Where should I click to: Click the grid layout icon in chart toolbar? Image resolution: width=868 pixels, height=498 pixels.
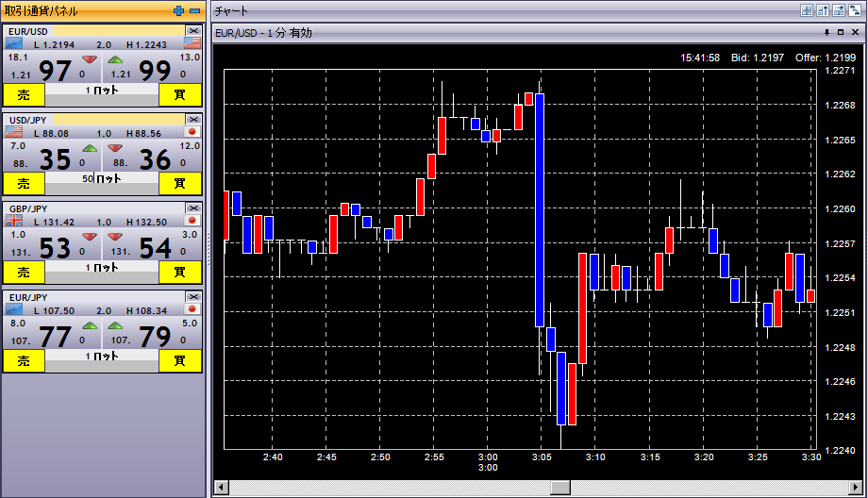[806, 10]
